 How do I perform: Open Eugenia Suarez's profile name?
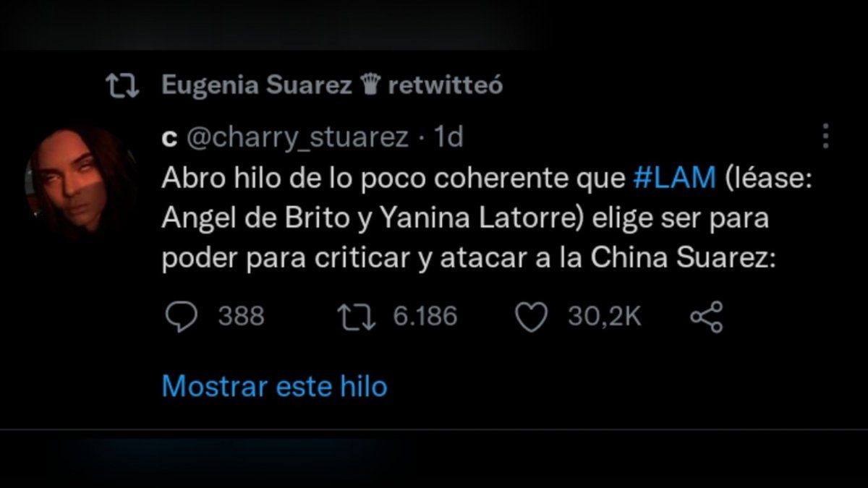click(x=256, y=86)
